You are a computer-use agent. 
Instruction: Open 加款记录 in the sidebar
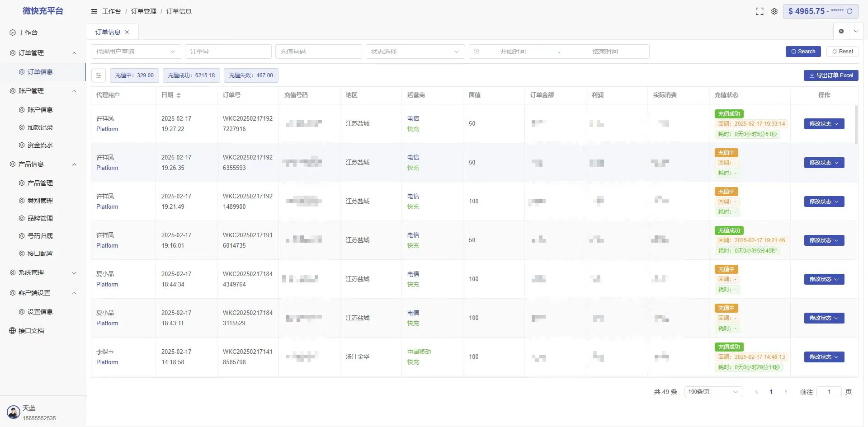pos(40,127)
